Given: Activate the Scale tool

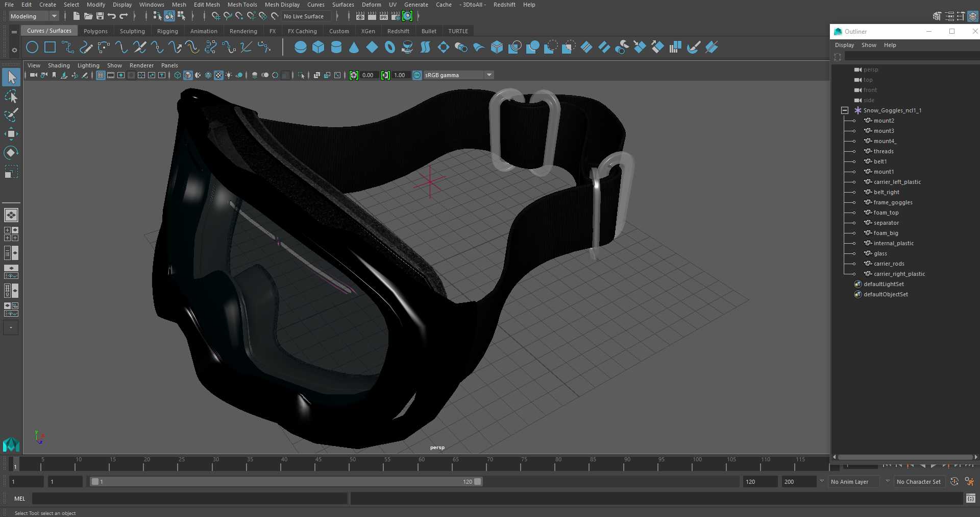Looking at the screenshot, I should [x=11, y=172].
